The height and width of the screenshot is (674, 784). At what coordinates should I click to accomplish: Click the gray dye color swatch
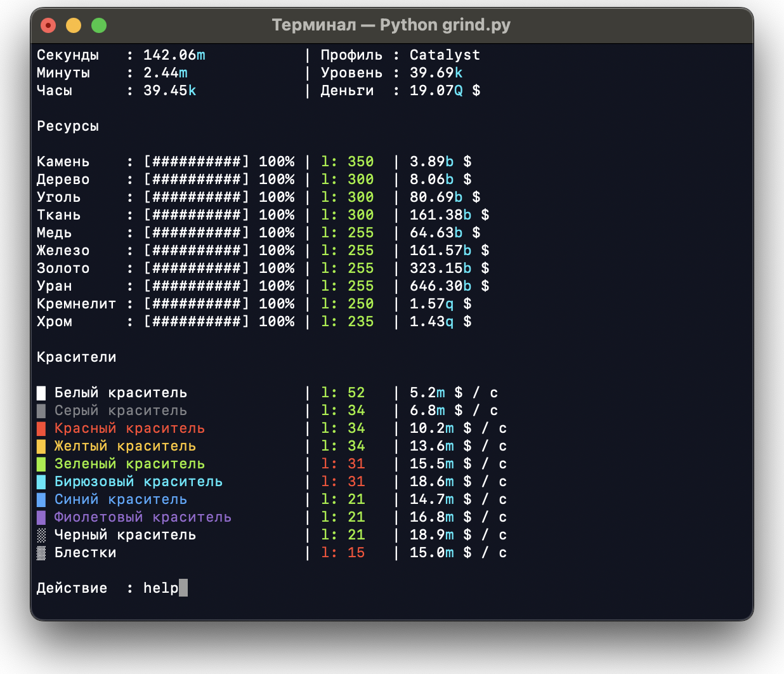41,411
